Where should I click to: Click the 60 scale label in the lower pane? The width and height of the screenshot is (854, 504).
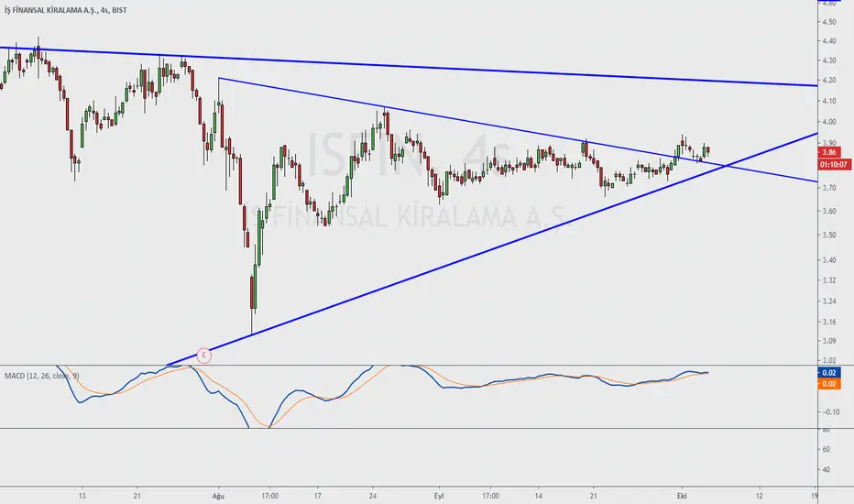pyautogui.click(x=827, y=449)
